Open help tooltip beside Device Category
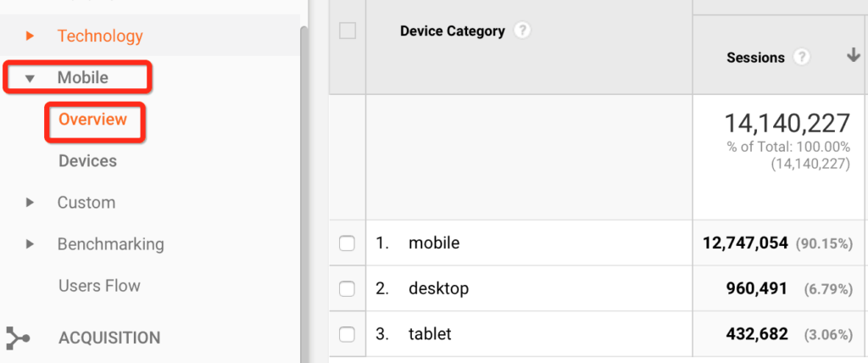The width and height of the screenshot is (868, 363). point(522,31)
